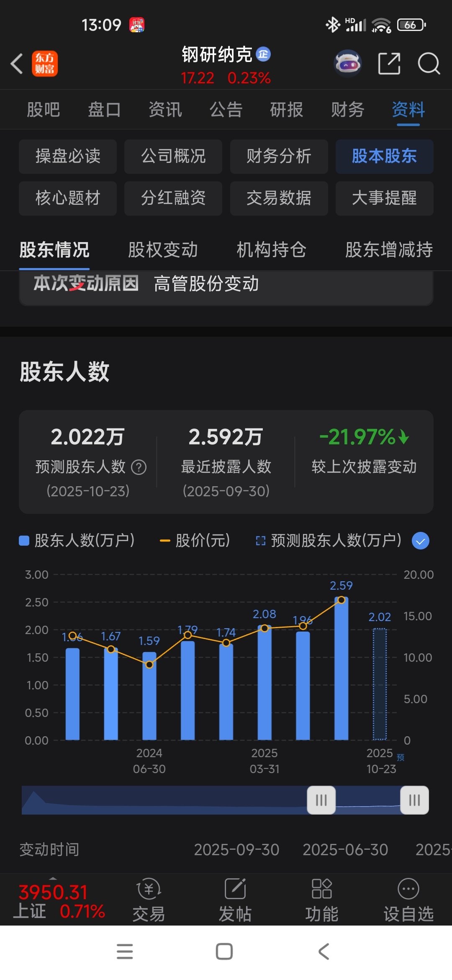Grab the right range slider handle

[x=414, y=800]
